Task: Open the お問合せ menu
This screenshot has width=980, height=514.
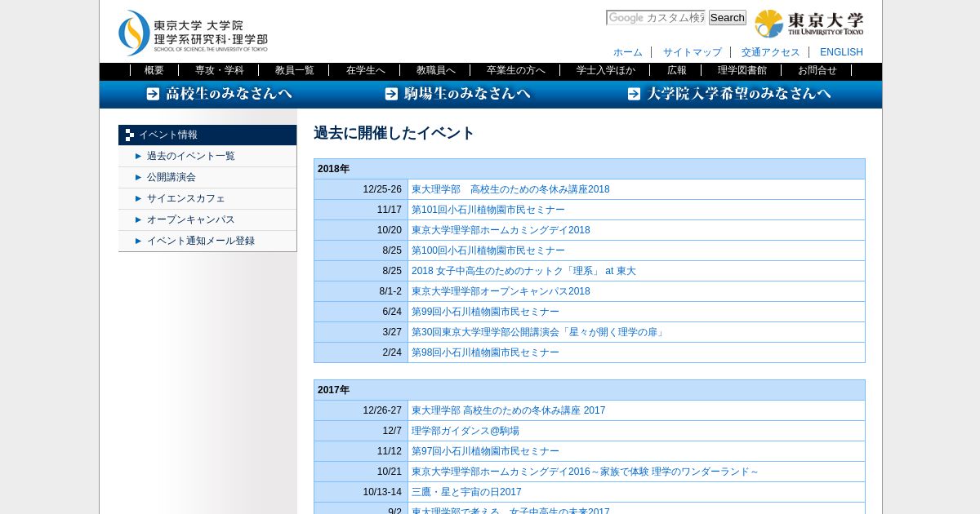Action: (x=817, y=71)
